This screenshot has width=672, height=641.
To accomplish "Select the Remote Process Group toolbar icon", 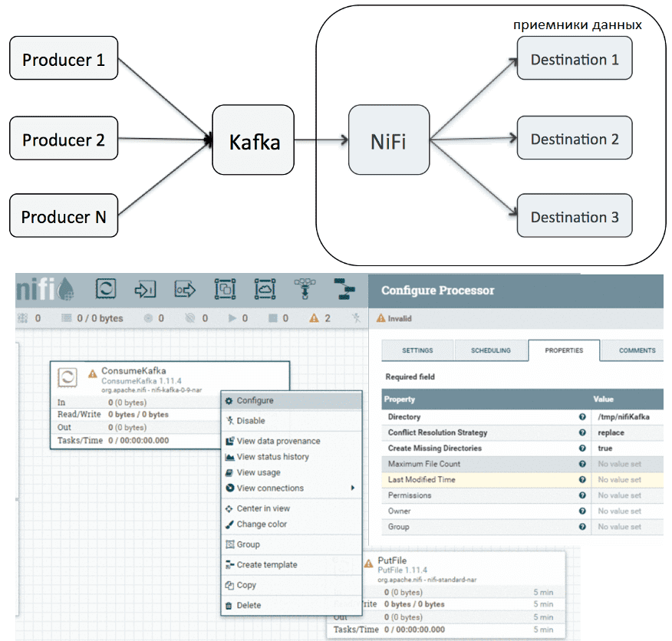I will tap(265, 289).
